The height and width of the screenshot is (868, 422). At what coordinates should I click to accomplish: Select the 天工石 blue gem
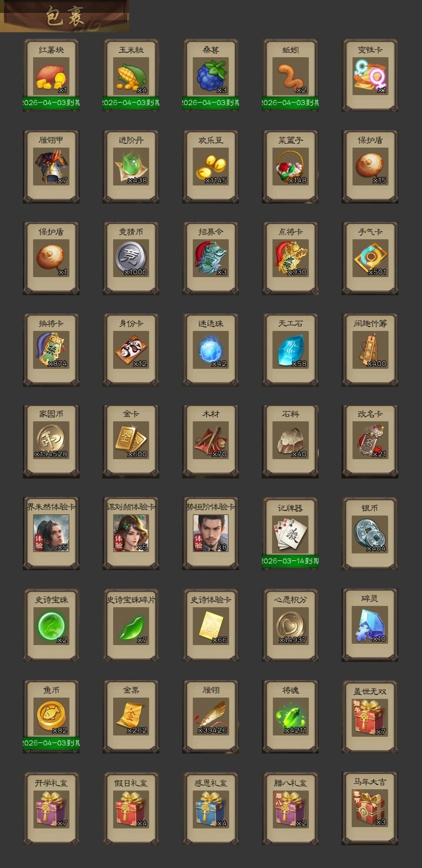click(x=290, y=350)
